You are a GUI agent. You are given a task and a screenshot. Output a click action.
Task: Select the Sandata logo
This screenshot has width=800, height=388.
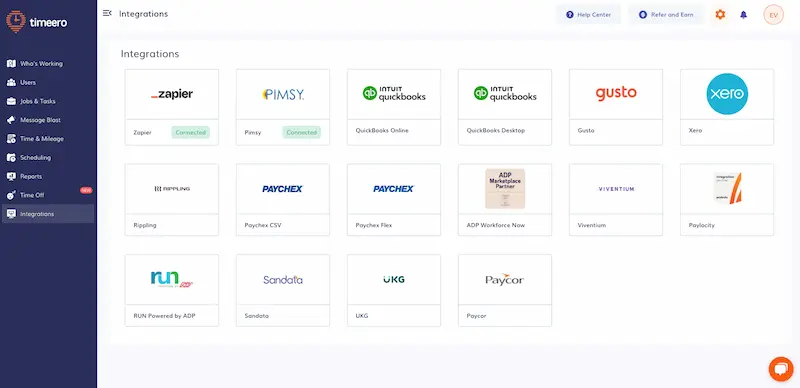pyautogui.click(x=283, y=280)
